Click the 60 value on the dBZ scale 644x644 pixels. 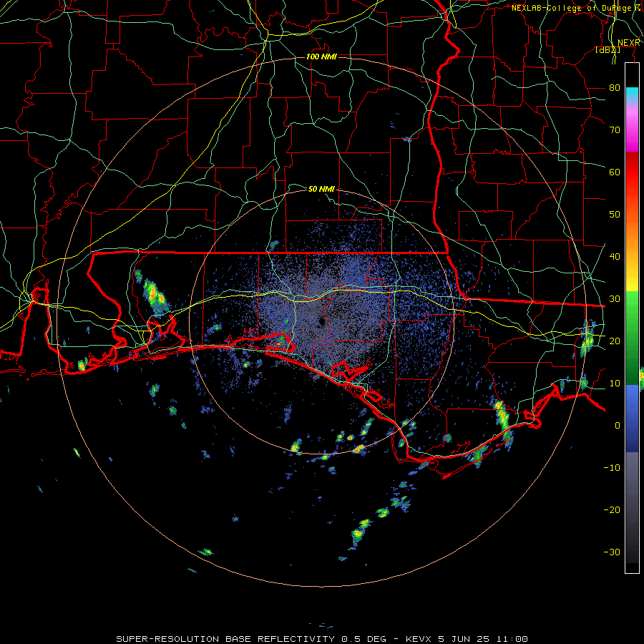(x=615, y=172)
